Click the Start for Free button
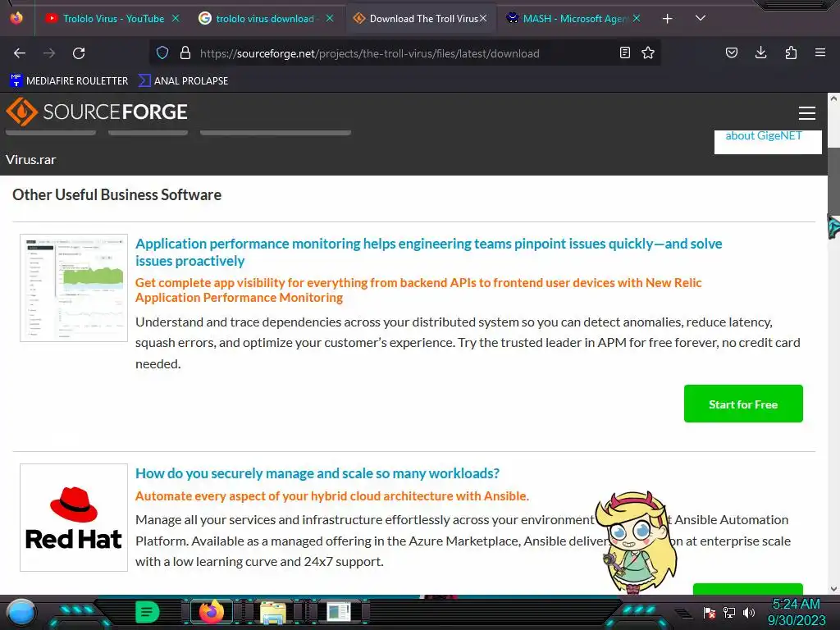 coord(743,404)
